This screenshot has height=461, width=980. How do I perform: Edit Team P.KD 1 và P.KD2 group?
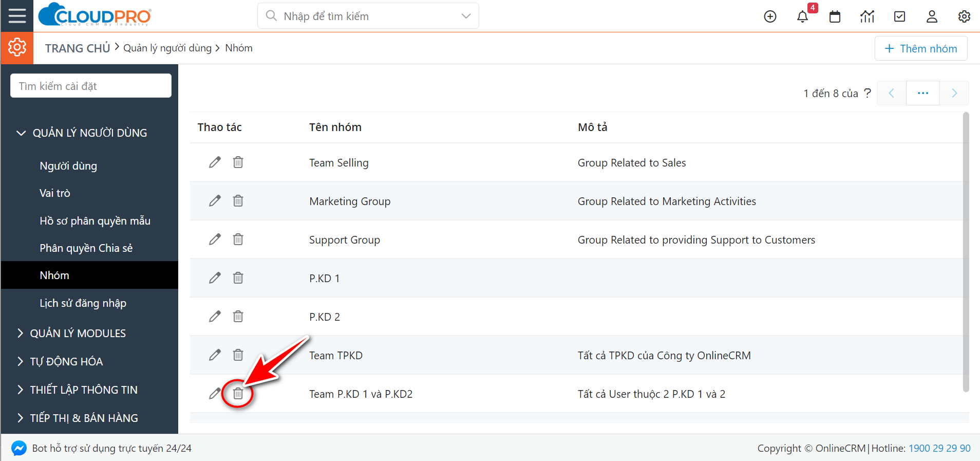[215, 394]
